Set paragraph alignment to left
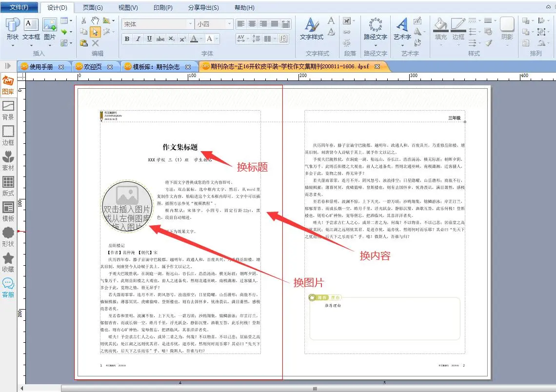Screen dimensions: 556x392 point(241,24)
